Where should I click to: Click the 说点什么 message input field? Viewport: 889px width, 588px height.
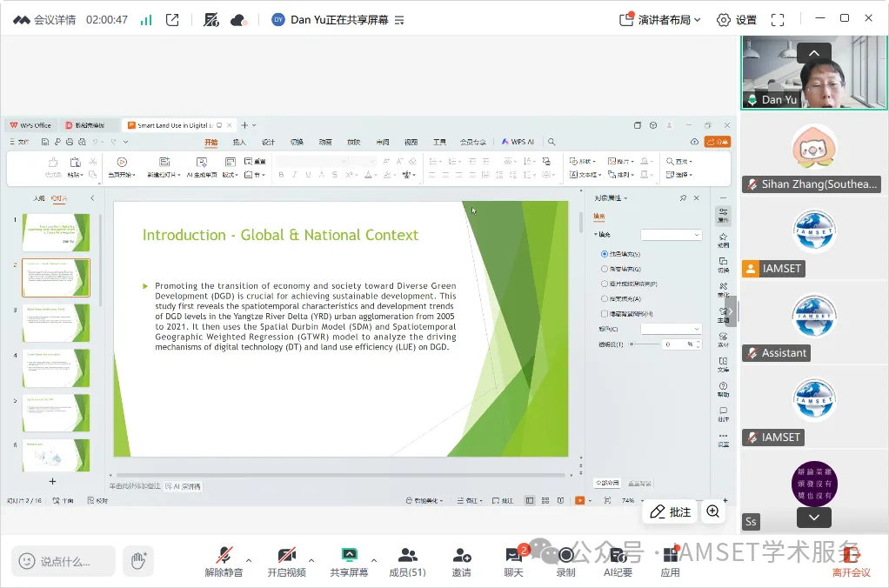[63, 561]
